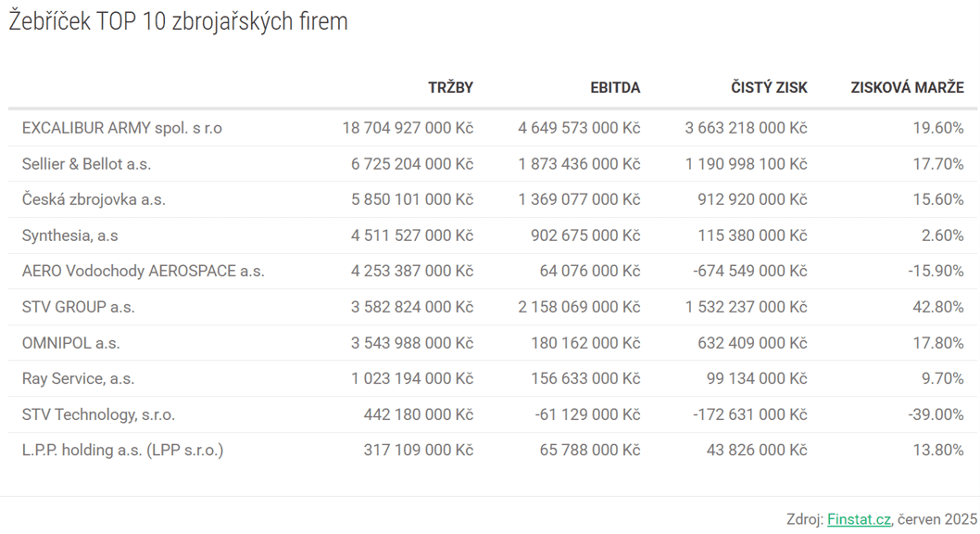The image size is (980, 534).
Task: Open the Finstat.cz source link
Action: [859, 519]
